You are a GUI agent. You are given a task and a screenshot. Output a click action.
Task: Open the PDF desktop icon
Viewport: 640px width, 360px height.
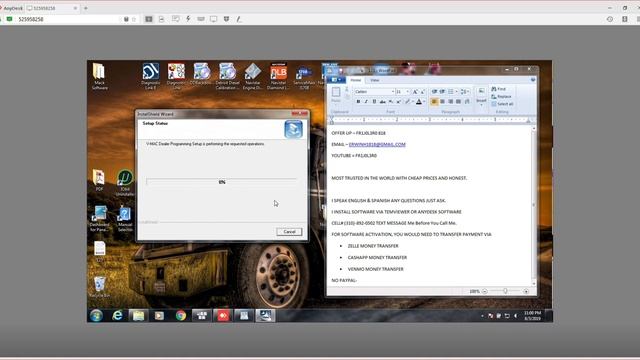99,180
